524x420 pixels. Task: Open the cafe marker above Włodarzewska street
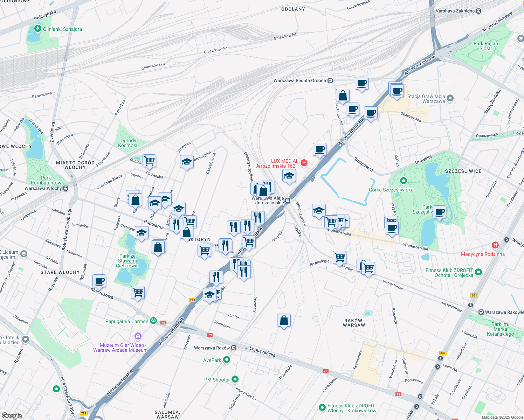pyautogui.click(x=392, y=229)
